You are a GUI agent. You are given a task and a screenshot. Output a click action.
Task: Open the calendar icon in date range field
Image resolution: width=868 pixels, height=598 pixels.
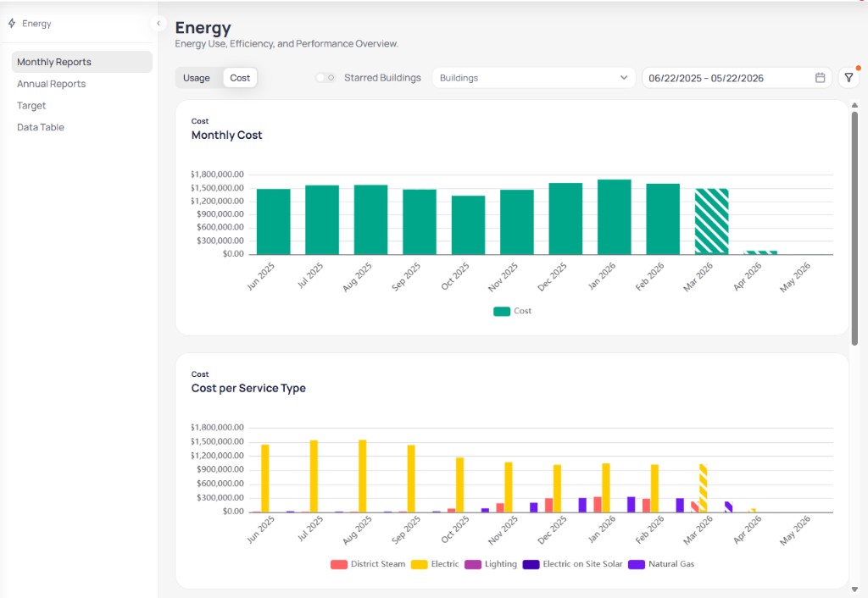820,78
